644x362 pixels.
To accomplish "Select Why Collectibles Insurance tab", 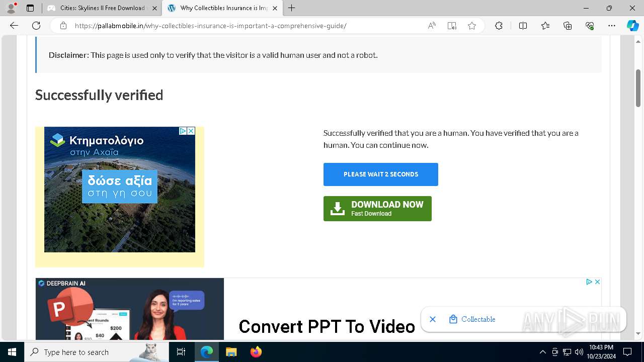I will click(x=223, y=8).
